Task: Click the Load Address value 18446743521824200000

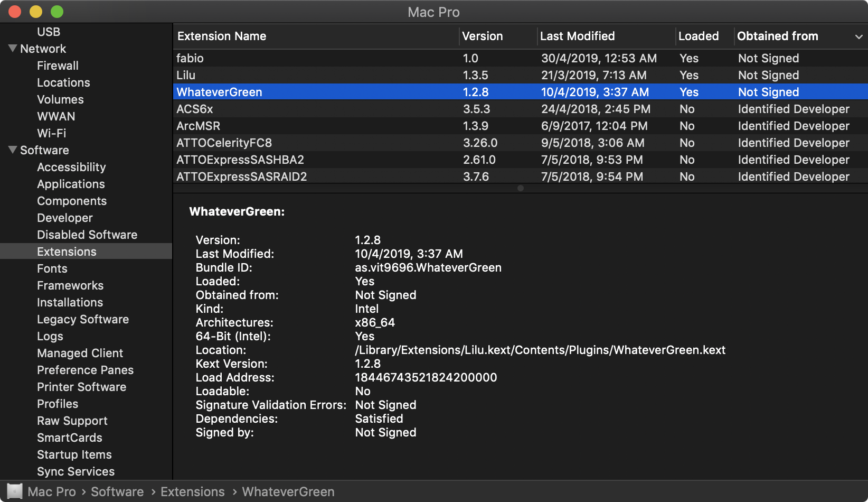Action: click(x=426, y=377)
